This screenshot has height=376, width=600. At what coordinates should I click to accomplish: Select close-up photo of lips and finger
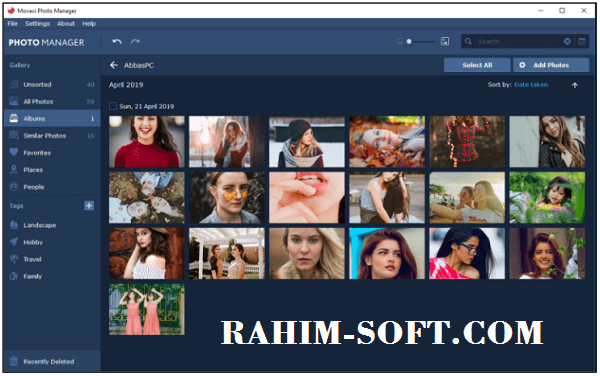click(307, 197)
